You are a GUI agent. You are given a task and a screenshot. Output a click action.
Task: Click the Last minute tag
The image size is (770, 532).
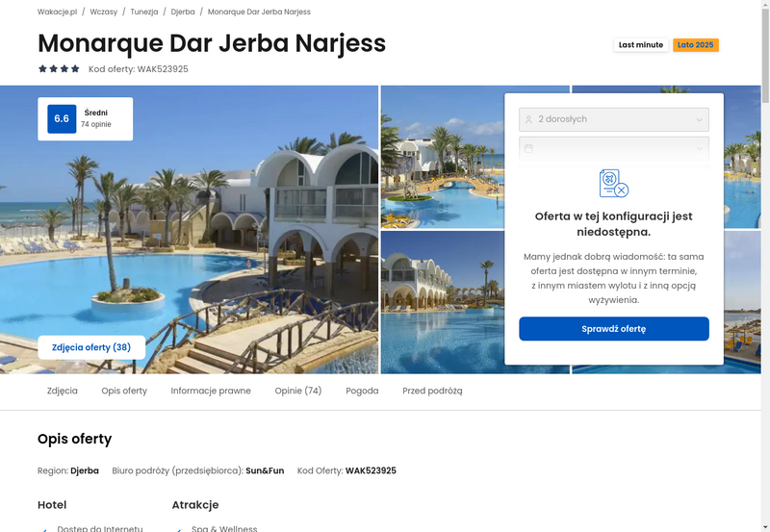641,45
